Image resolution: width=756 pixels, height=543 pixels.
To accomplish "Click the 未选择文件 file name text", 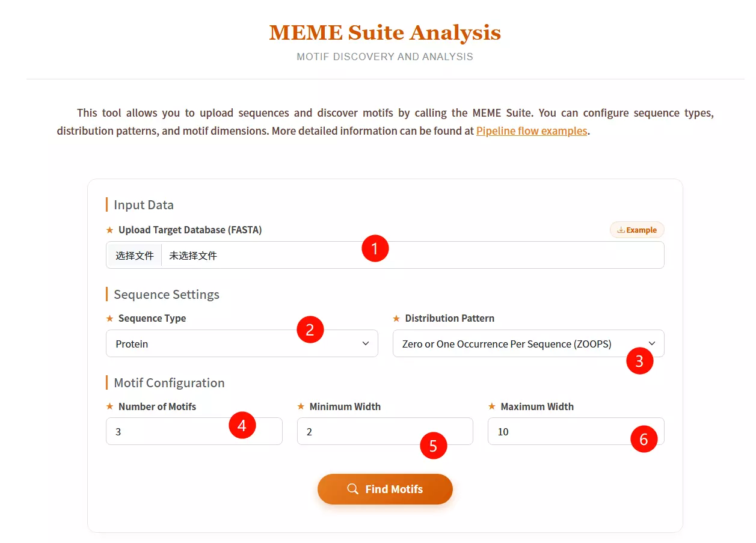I will pyautogui.click(x=193, y=256).
